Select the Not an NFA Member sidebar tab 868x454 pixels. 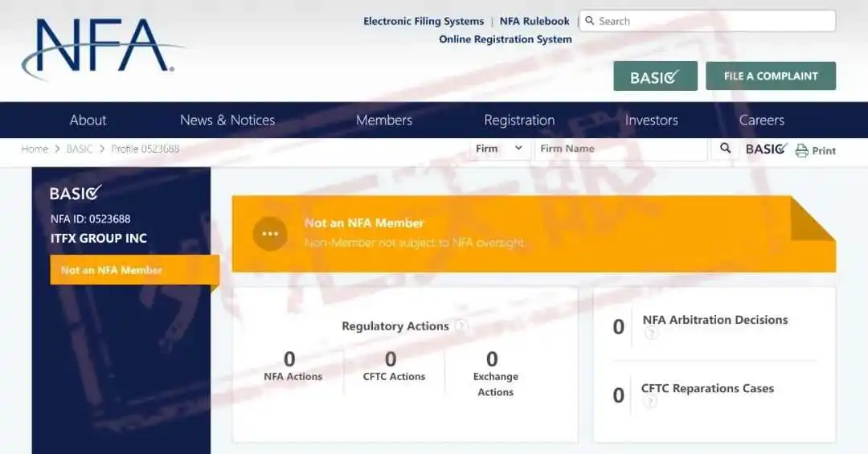(x=134, y=270)
